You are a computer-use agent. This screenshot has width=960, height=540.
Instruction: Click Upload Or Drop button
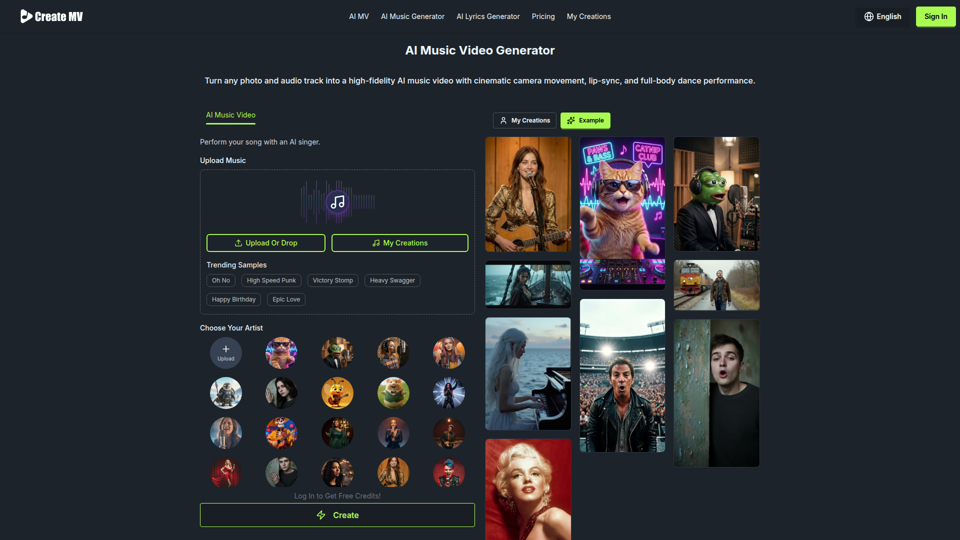[266, 243]
